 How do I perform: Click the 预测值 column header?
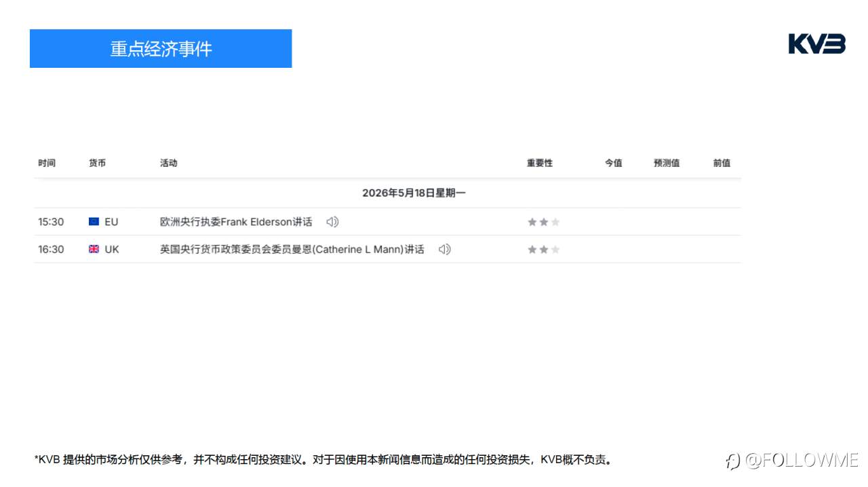click(x=667, y=163)
